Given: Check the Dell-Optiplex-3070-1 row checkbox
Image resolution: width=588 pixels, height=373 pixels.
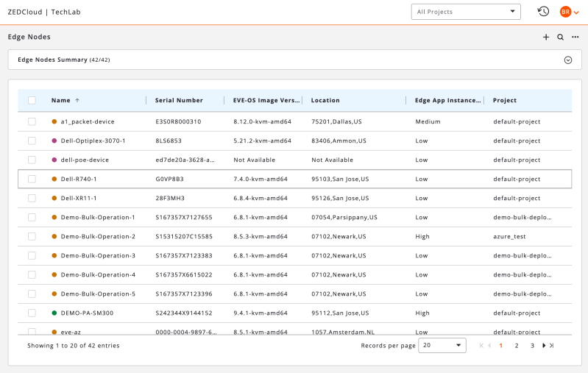Looking at the screenshot, I should tap(32, 141).
